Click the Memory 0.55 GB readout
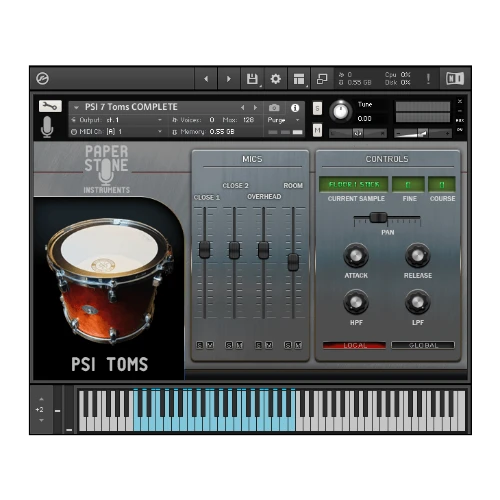Viewport: 500px width, 500px height. pos(207,132)
